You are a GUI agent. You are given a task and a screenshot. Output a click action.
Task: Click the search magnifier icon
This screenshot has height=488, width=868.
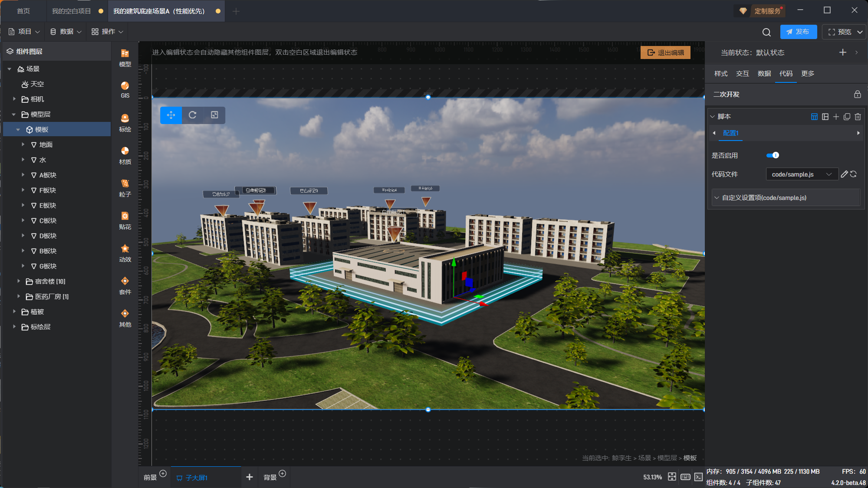click(766, 32)
